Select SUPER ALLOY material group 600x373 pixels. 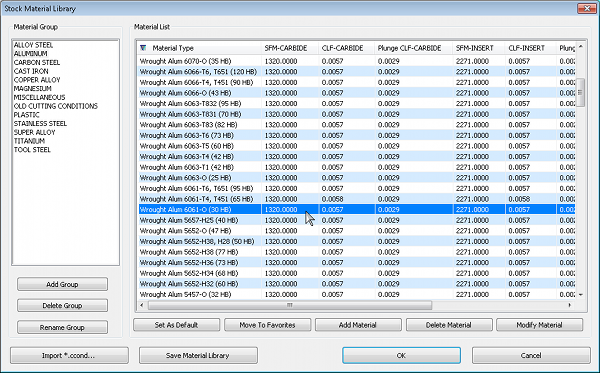34,132
